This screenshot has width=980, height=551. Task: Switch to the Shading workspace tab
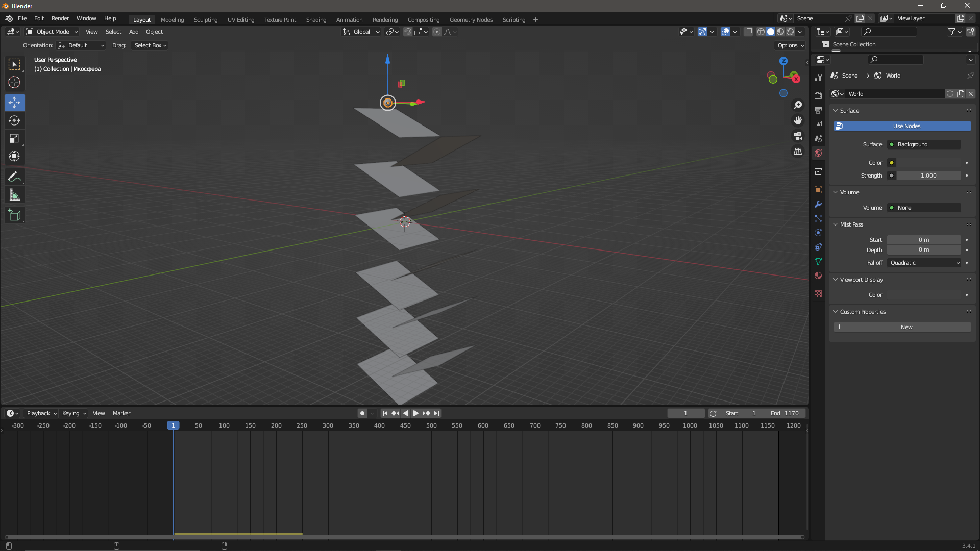coord(316,20)
